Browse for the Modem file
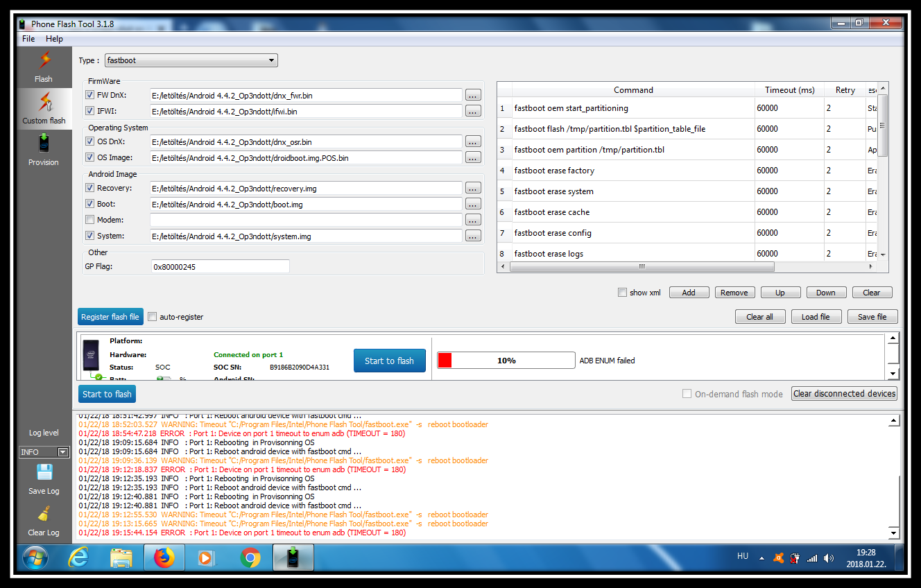 [473, 220]
